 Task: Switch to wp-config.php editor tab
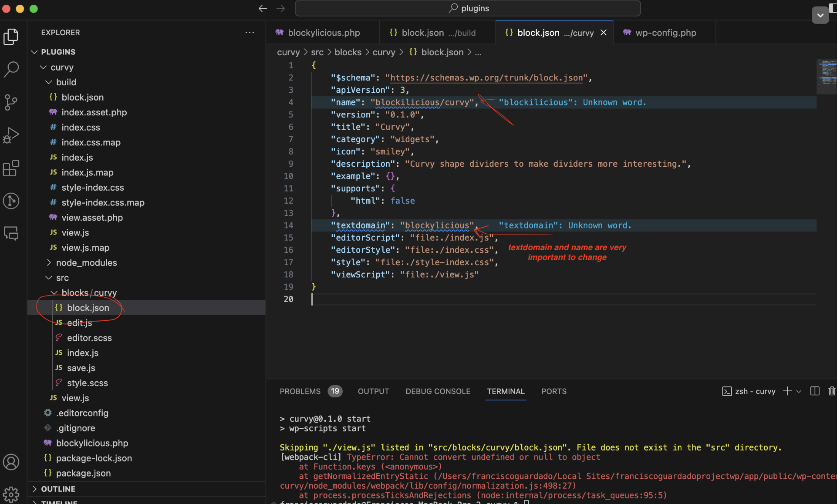[x=665, y=33]
